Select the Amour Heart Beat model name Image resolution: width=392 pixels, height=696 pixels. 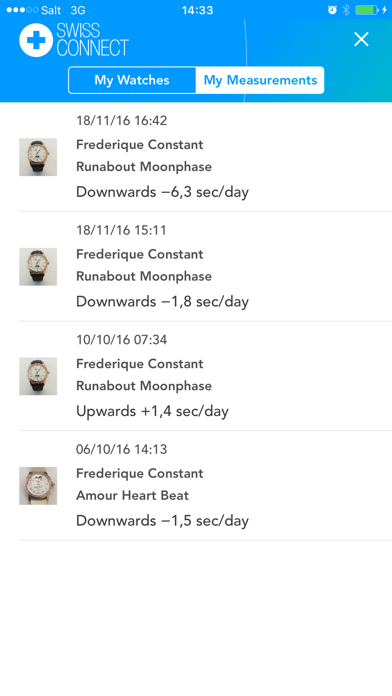132,495
